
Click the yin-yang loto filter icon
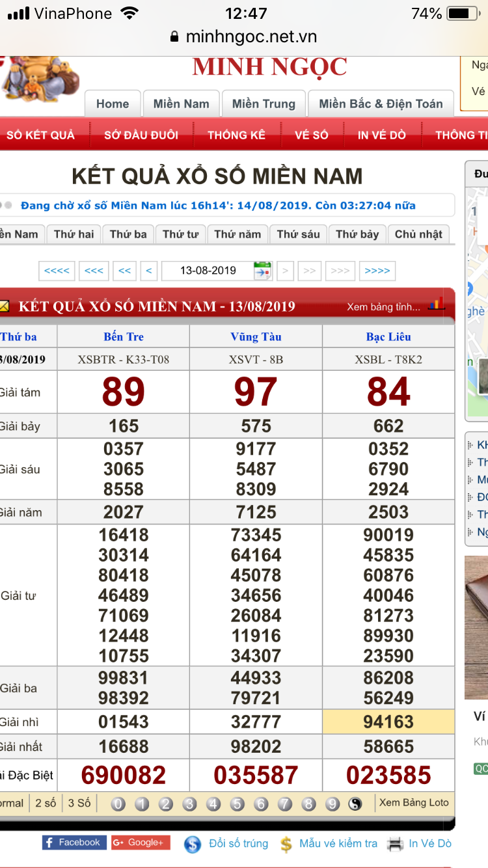point(355,804)
